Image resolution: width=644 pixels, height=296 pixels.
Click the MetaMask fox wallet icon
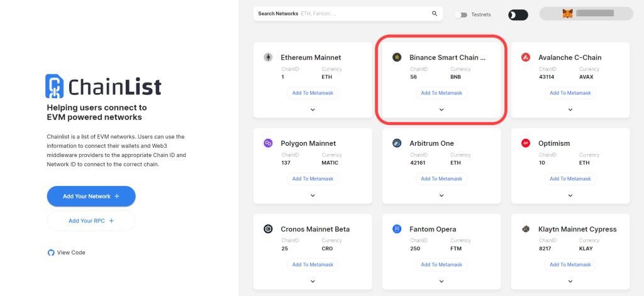tap(567, 14)
